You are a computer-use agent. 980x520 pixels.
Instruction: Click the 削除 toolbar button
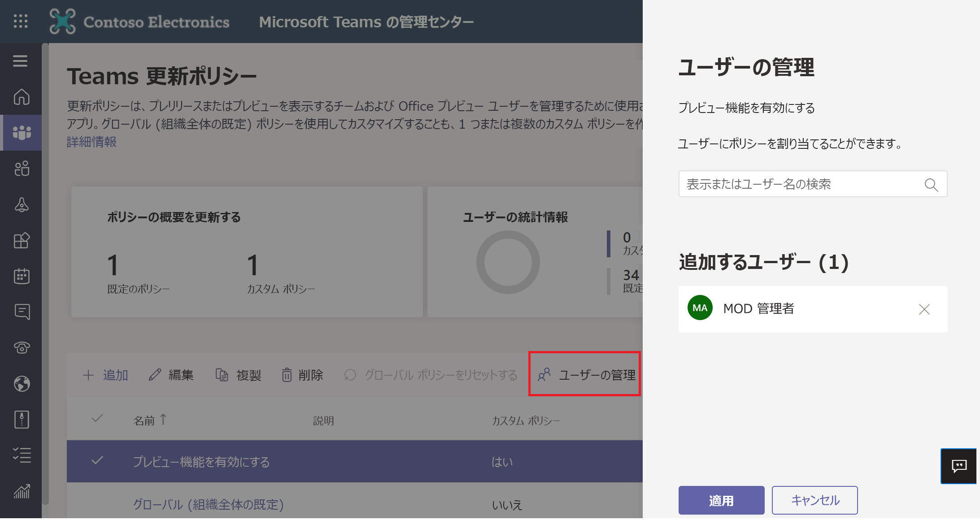pyautogui.click(x=302, y=375)
